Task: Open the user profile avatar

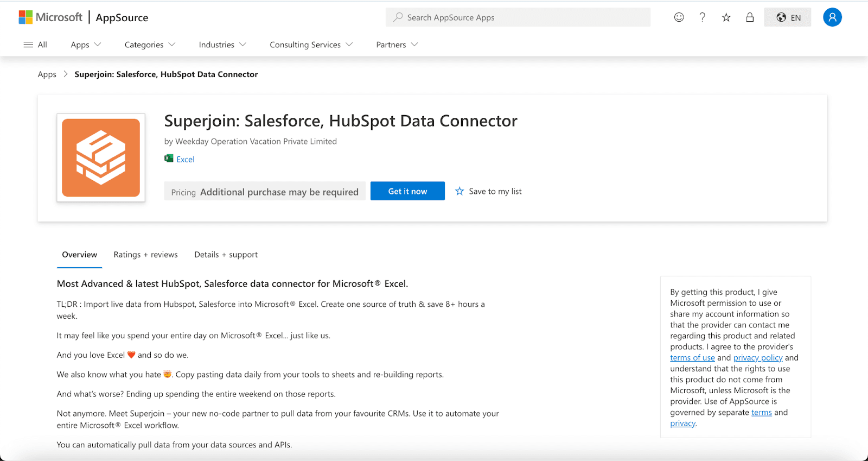Action: (832, 17)
